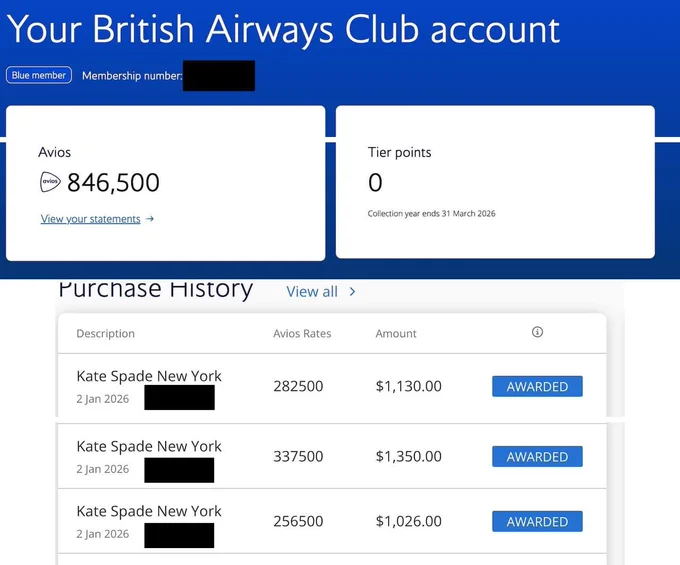Click the Tier points card

(495, 182)
